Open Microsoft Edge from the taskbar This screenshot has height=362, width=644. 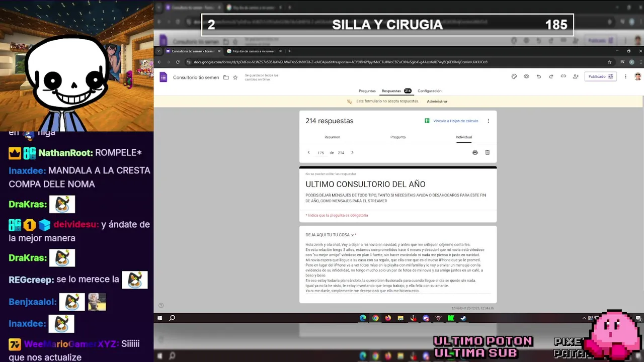363,318
